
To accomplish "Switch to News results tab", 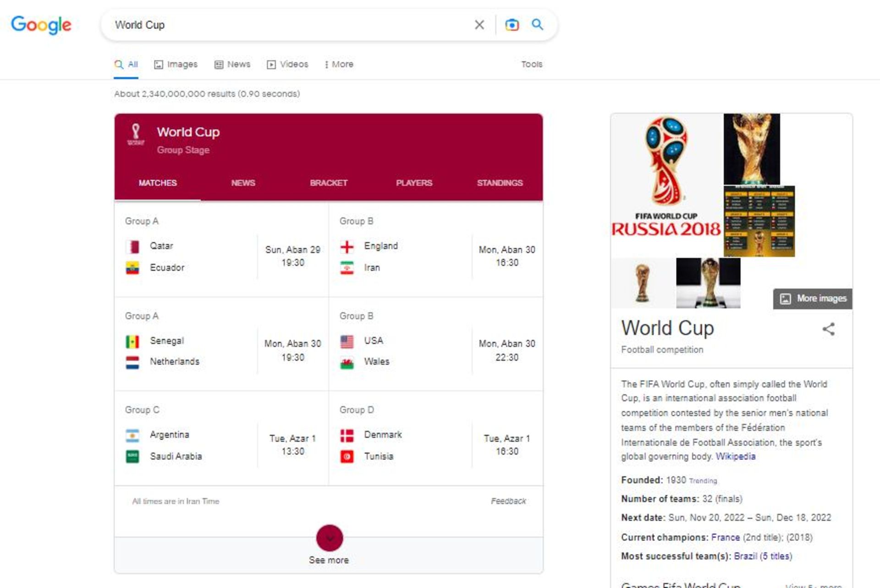I will [232, 65].
